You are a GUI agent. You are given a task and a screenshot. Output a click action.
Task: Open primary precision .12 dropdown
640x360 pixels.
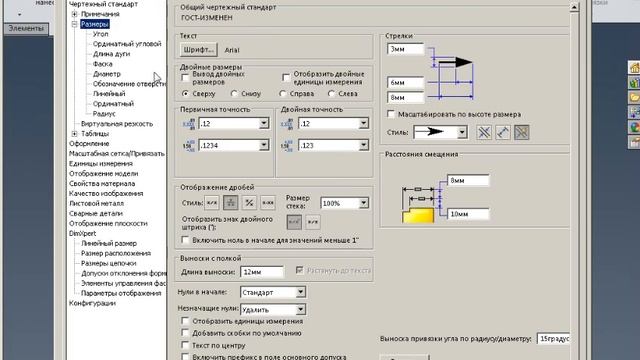264,123
